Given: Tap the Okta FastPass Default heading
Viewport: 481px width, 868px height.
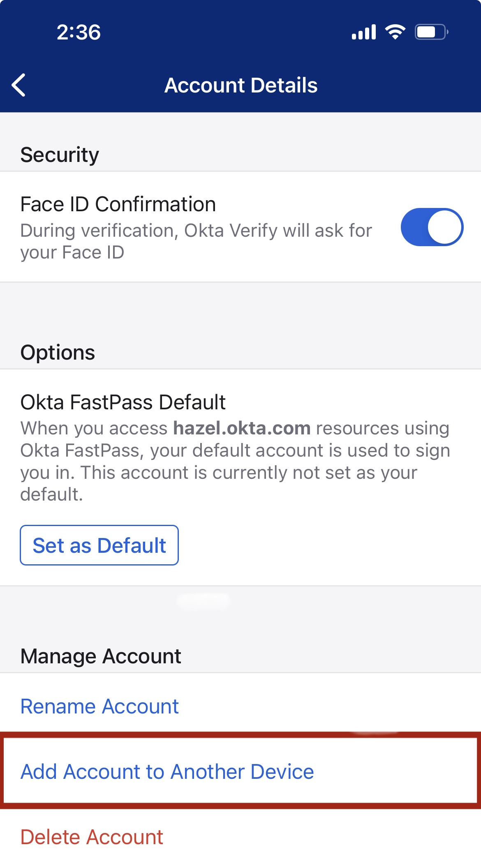Looking at the screenshot, I should point(123,402).
